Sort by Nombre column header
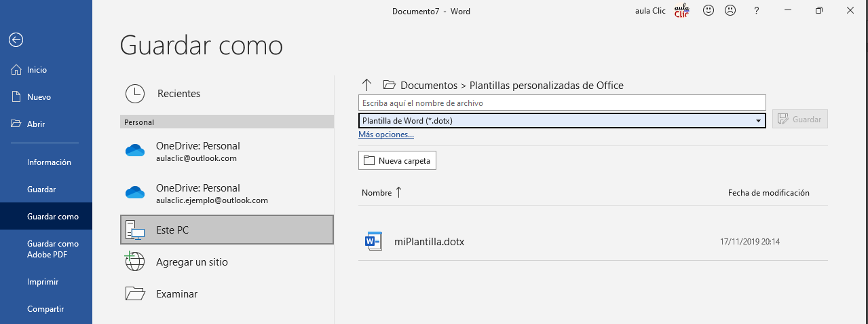868x324 pixels. click(x=377, y=193)
